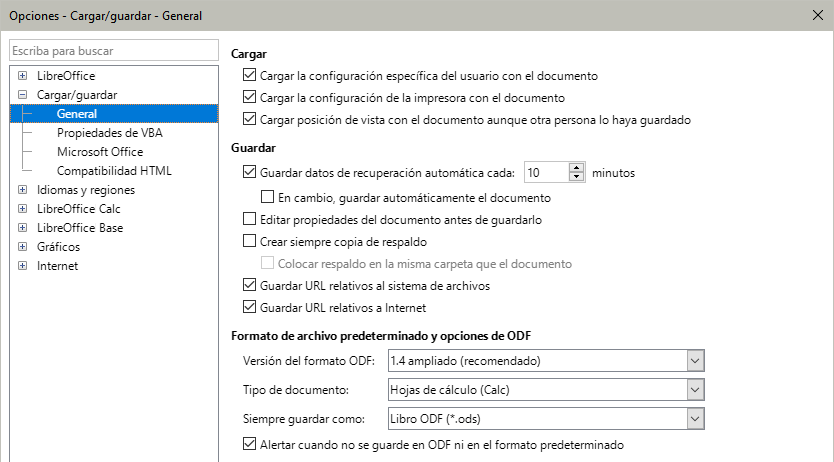Select Gráficos tree label

(x=59, y=247)
